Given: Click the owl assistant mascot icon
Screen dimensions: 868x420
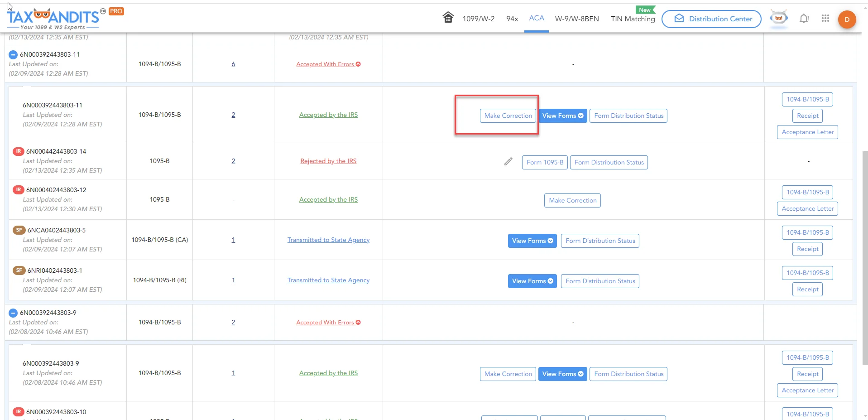Looking at the screenshot, I should [x=778, y=19].
